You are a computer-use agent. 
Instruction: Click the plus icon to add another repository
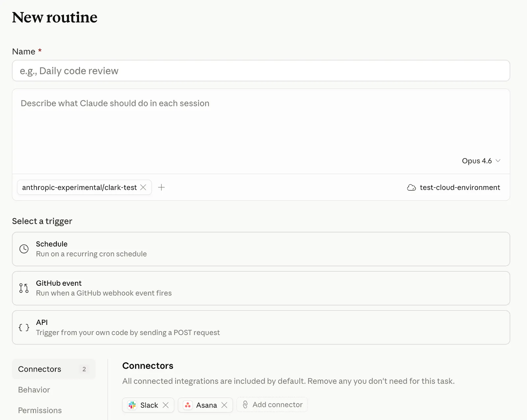(x=161, y=187)
